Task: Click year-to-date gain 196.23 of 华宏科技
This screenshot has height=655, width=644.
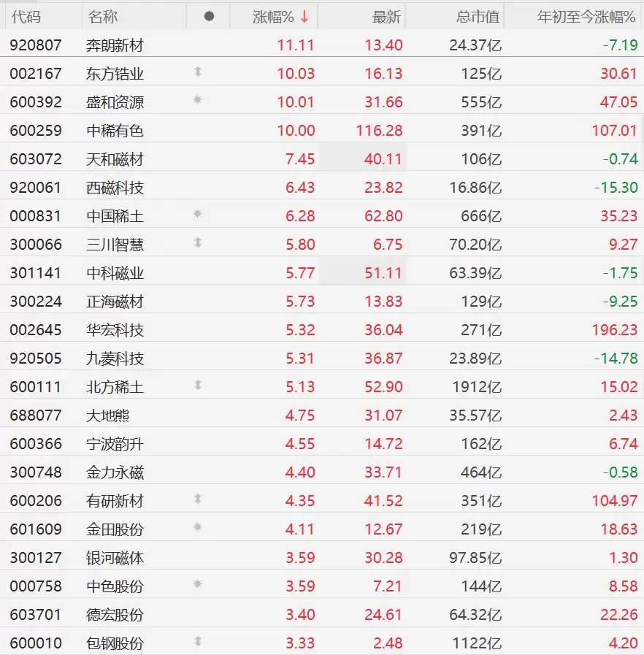Action: click(614, 330)
